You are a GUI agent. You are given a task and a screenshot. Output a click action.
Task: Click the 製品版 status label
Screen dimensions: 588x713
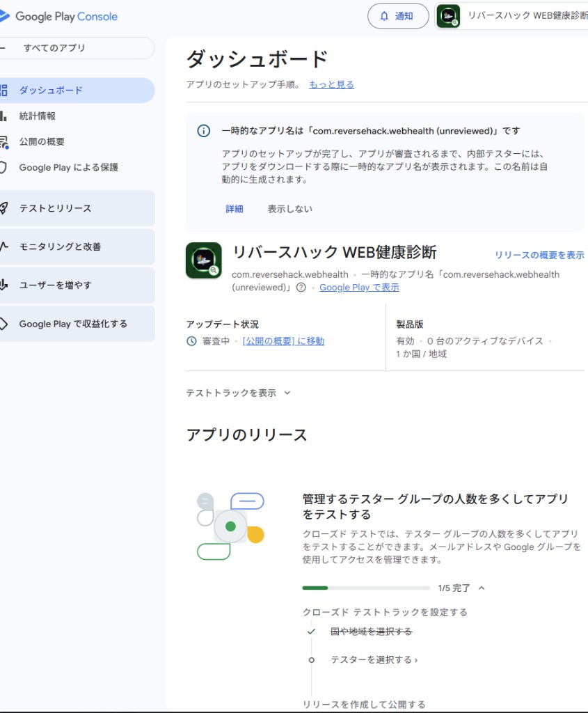pos(410,324)
